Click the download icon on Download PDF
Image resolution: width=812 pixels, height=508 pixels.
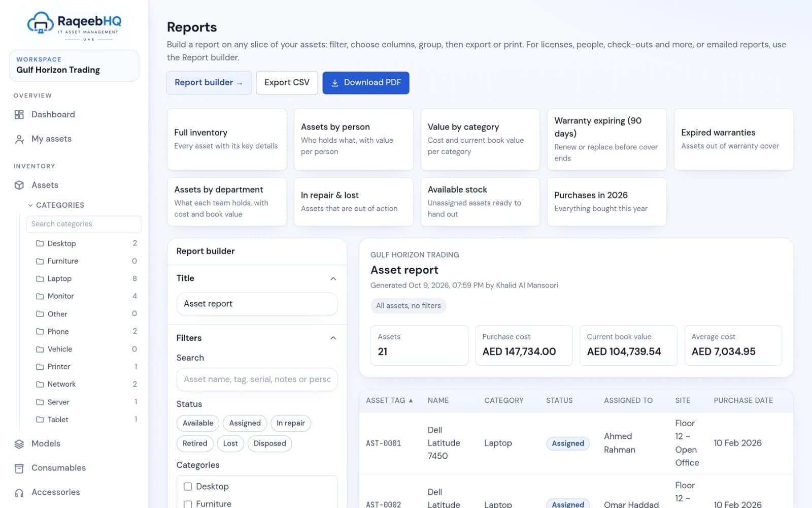(x=335, y=83)
